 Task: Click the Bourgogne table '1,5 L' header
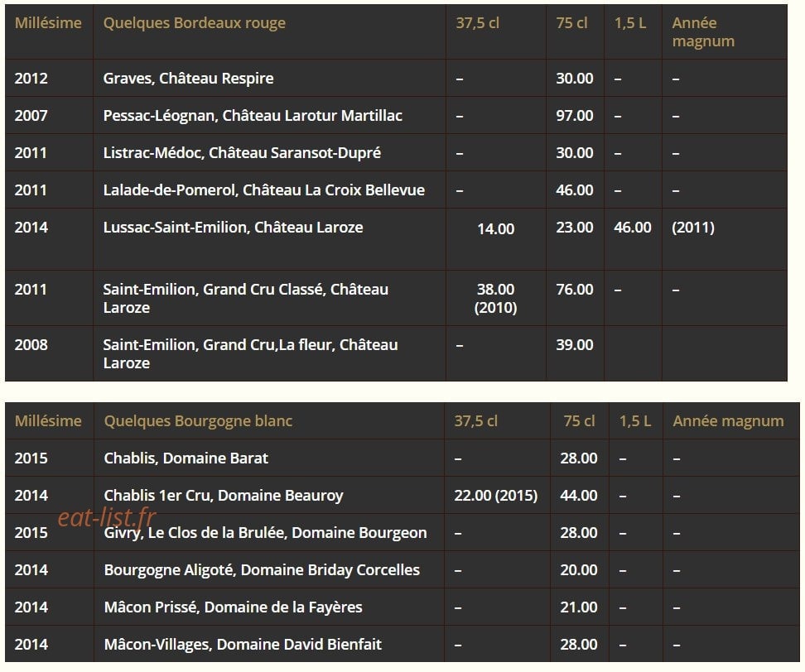(635, 421)
